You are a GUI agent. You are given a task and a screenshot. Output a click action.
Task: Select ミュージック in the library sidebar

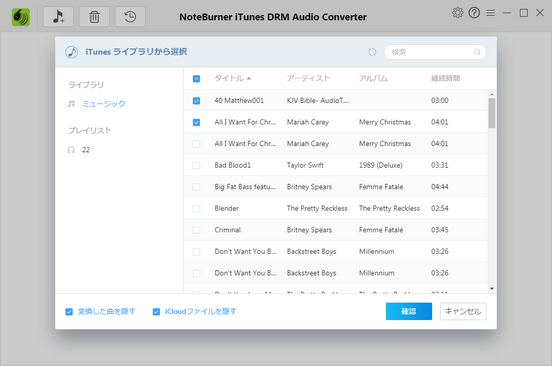(x=104, y=103)
